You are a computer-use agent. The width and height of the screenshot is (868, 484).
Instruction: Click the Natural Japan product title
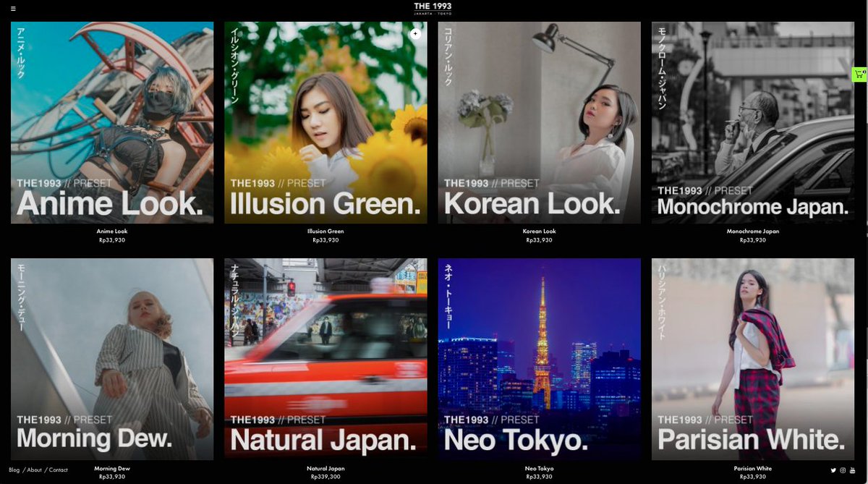coord(325,469)
